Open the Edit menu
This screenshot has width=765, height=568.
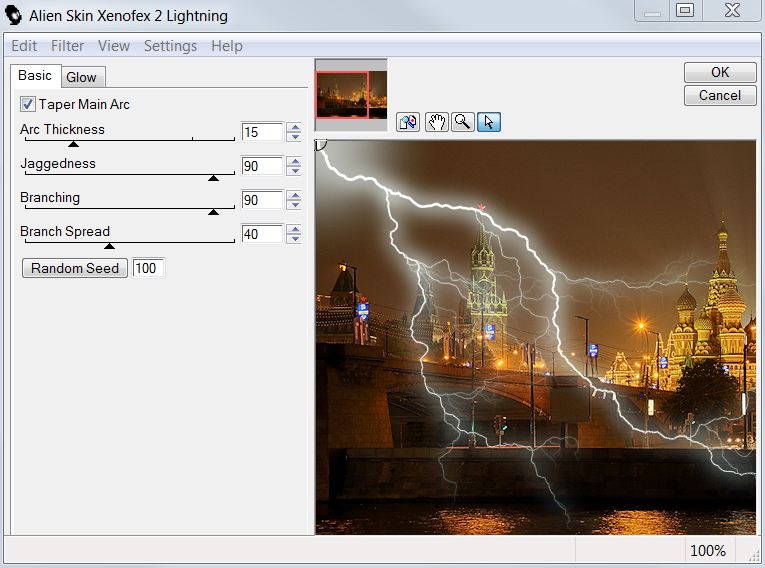click(24, 46)
